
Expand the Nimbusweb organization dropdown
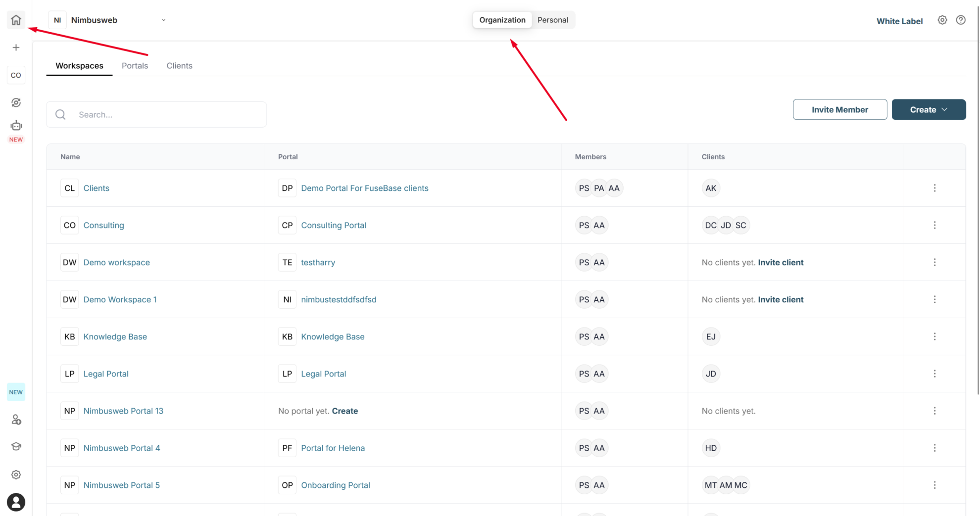(x=163, y=20)
